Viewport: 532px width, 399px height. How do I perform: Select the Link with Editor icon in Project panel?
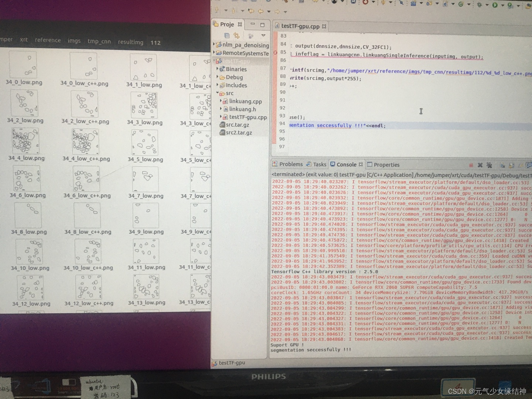tap(236, 36)
